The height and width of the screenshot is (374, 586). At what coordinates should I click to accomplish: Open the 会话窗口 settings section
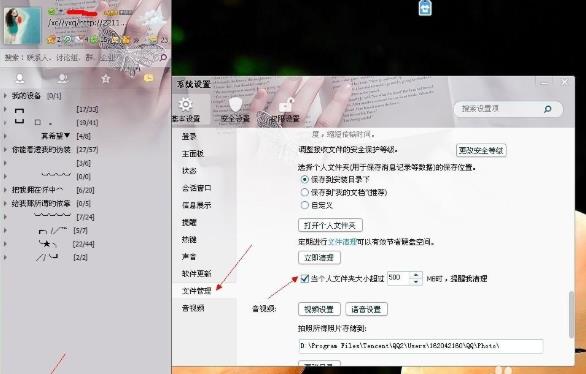[x=197, y=188]
